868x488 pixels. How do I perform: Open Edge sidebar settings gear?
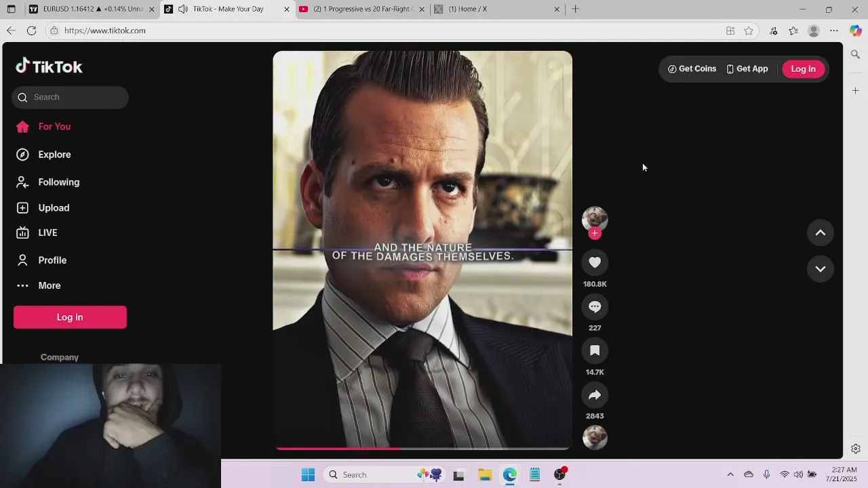[x=855, y=449]
